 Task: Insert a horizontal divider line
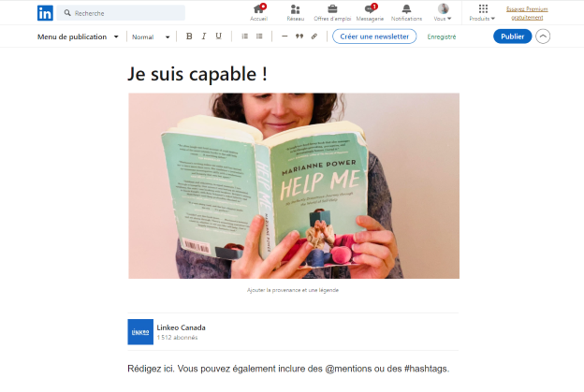click(285, 36)
